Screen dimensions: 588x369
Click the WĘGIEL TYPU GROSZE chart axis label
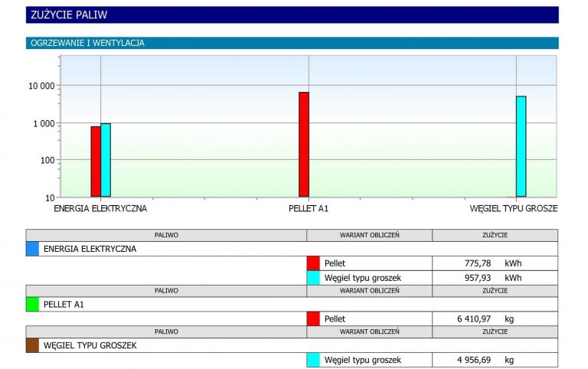514,208
